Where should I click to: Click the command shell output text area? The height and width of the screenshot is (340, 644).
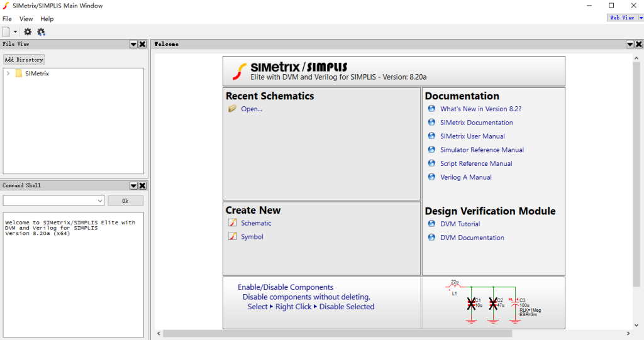click(74, 275)
